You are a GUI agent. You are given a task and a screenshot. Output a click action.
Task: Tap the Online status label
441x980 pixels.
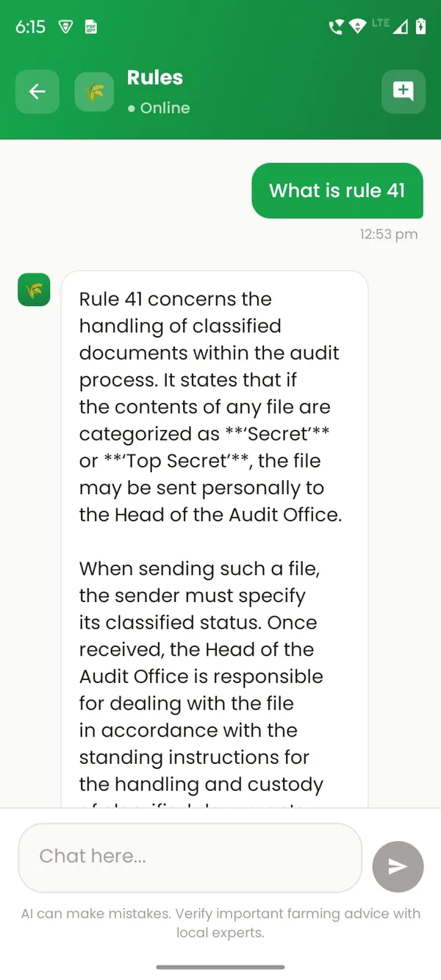coord(159,108)
